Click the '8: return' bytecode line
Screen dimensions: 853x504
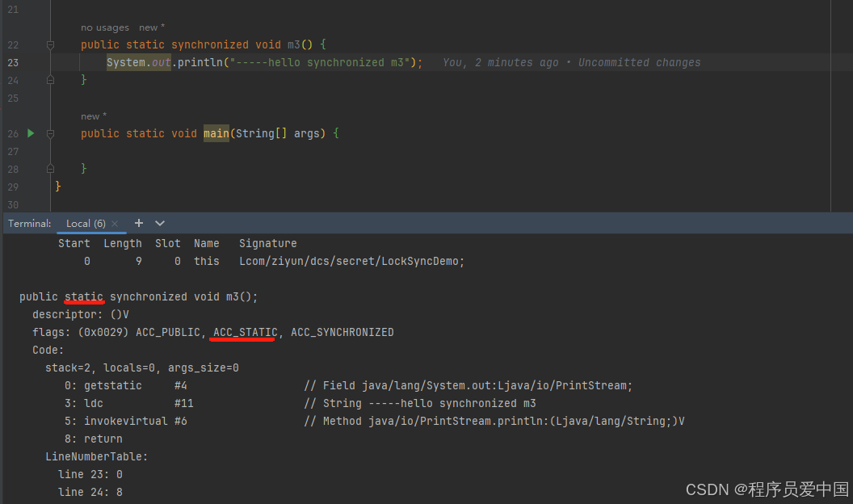pyautogui.click(x=94, y=439)
